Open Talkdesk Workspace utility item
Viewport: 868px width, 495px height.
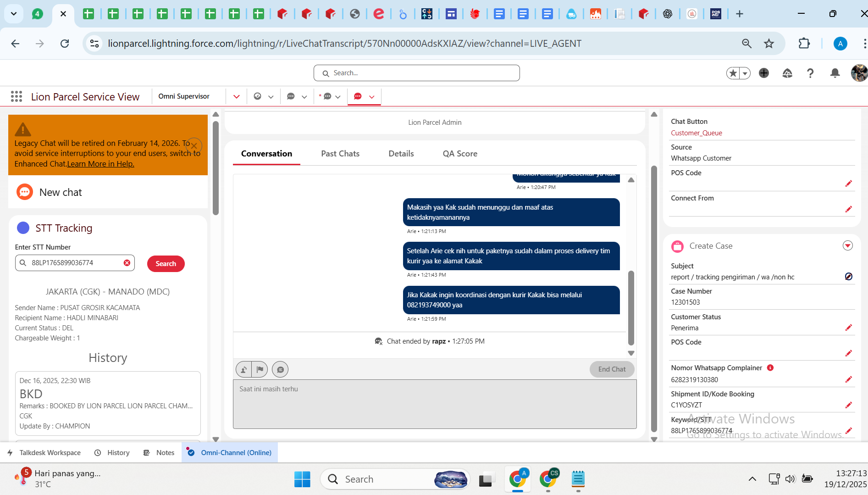click(44, 453)
